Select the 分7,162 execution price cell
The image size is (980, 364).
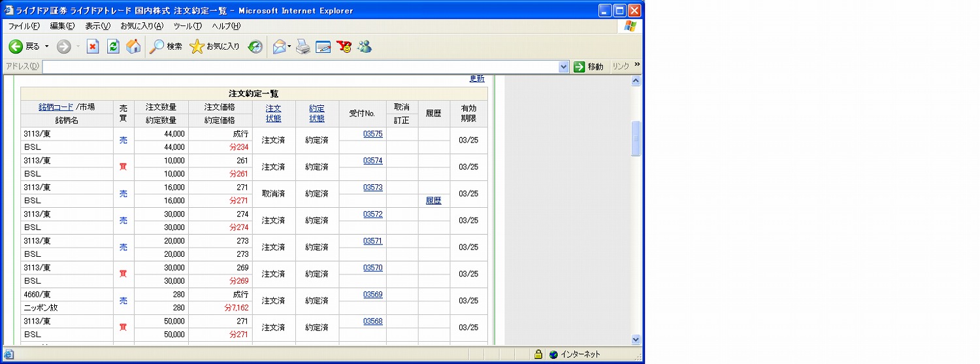pyautogui.click(x=220, y=308)
